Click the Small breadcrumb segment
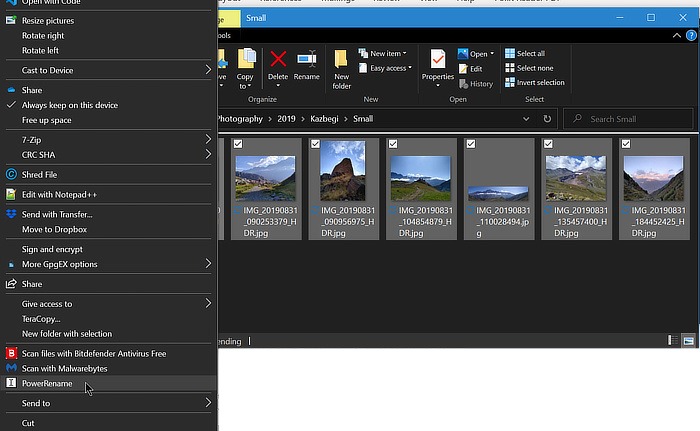 pos(363,119)
